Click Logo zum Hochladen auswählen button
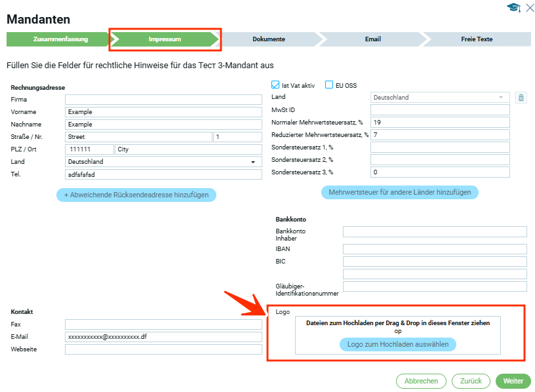Viewport: 535px width, 392px height. tap(397, 344)
